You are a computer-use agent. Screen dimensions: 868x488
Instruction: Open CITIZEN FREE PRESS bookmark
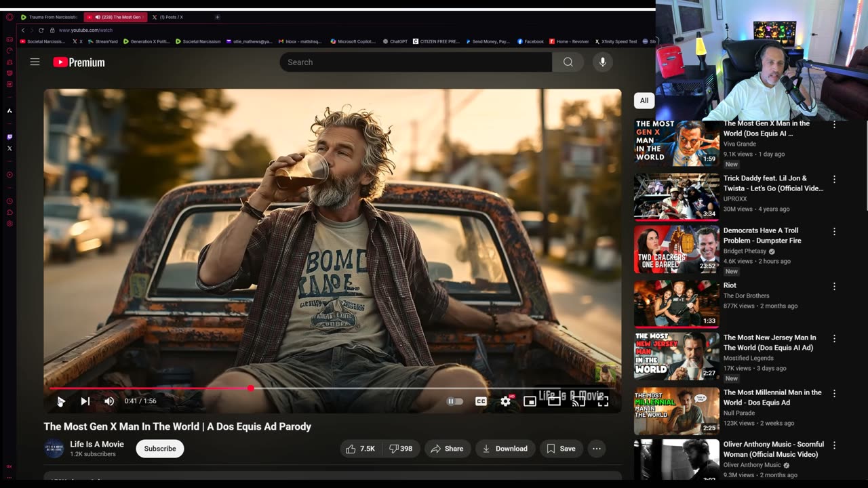coord(436,41)
